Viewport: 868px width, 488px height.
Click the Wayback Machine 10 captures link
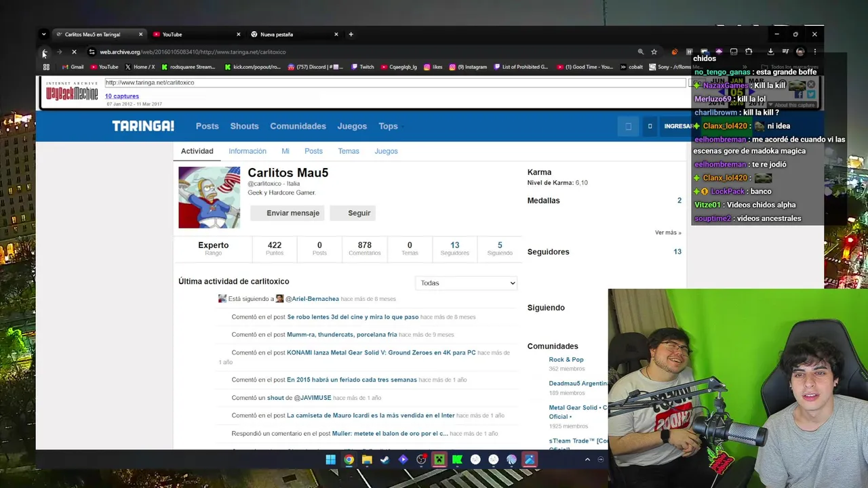click(x=122, y=96)
